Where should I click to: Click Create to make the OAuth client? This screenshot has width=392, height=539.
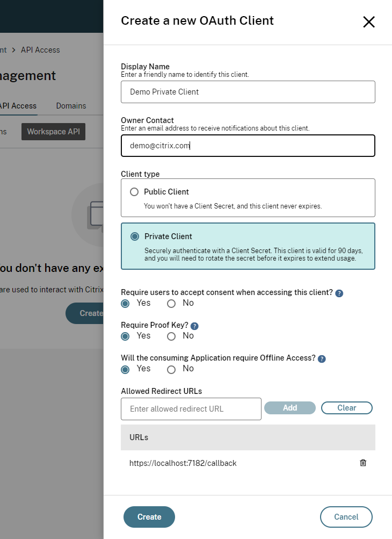pos(149,517)
